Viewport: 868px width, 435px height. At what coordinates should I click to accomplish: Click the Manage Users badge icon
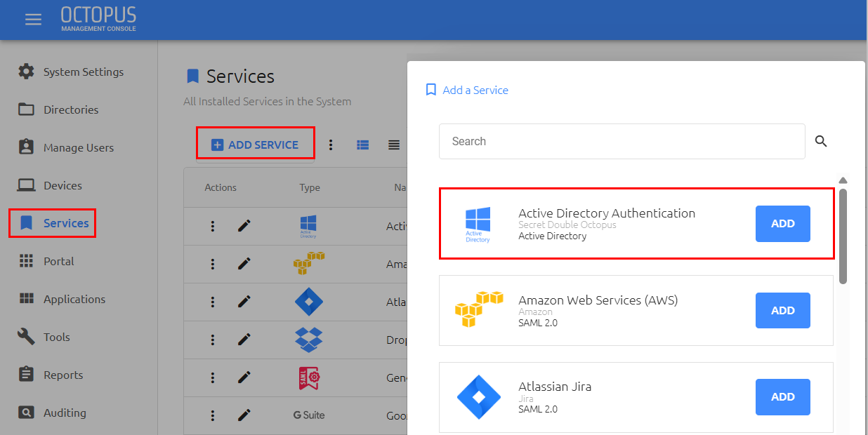(x=26, y=147)
